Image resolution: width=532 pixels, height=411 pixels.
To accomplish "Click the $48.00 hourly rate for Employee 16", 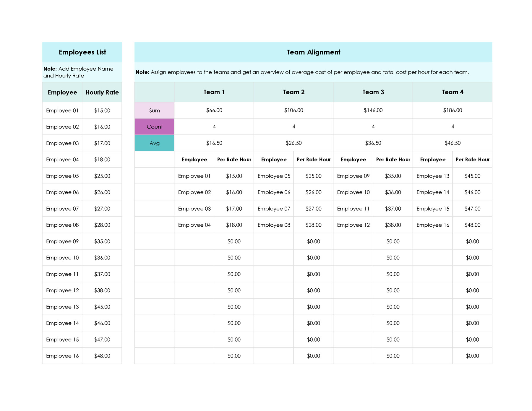I will tap(102, 356).
